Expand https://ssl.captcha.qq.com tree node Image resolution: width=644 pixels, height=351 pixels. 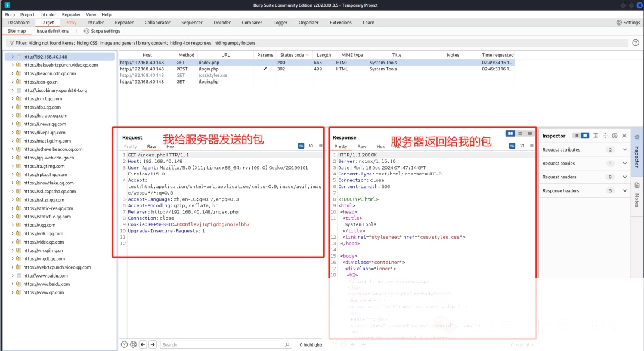point(13,192)
